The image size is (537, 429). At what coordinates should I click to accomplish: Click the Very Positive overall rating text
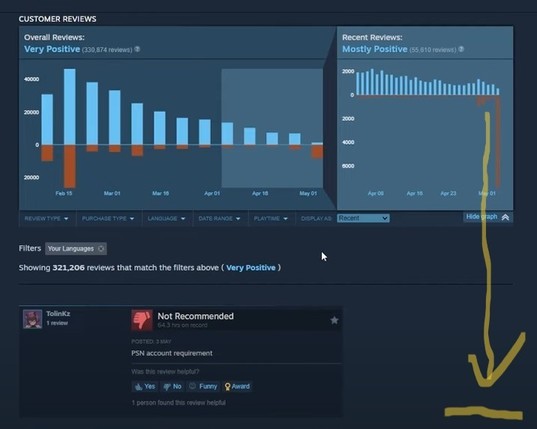pos(52,49)
